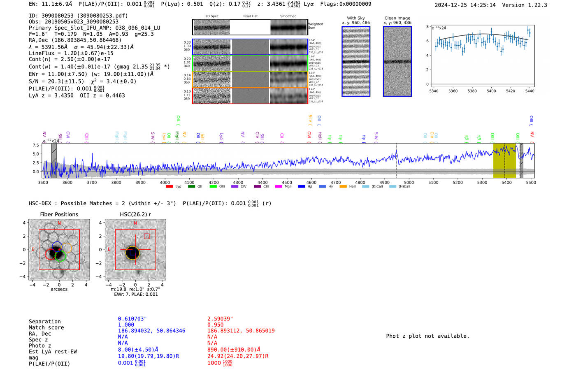Click the Weighted Sum 2D spectrum strip

[250, 27]
